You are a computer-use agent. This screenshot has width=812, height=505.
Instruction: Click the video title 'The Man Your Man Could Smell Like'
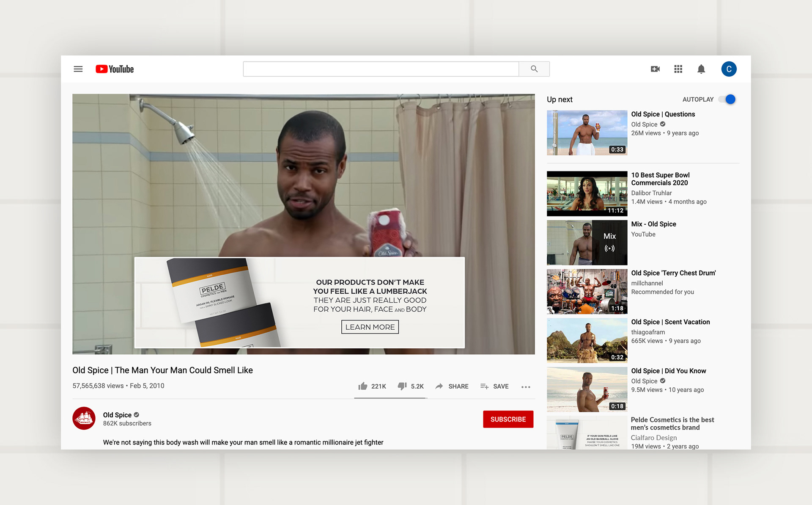click(x=162, y=370)
